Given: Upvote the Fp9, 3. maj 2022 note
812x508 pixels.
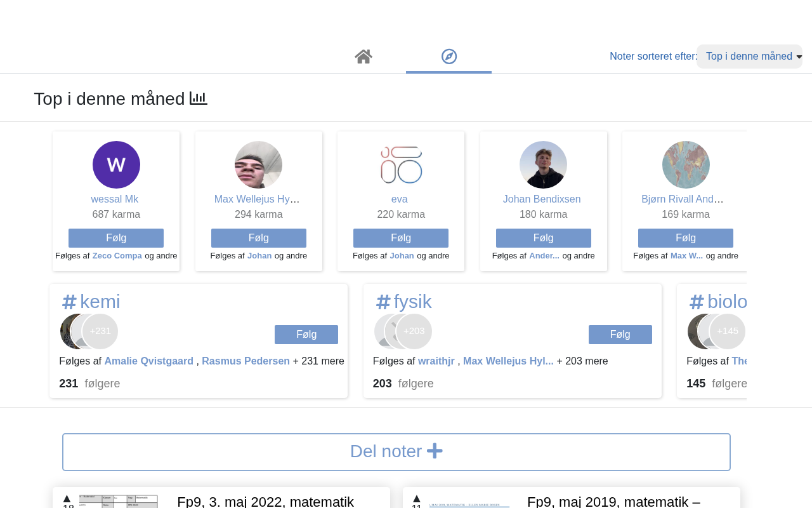Looking at the screenshot, I should tap(67, 498).
